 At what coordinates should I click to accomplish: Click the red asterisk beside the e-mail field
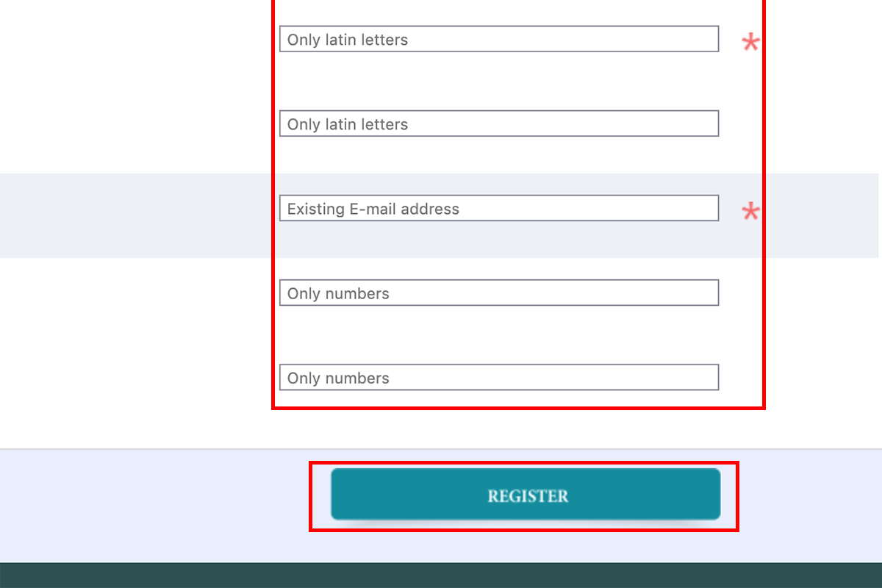(750, 212)
